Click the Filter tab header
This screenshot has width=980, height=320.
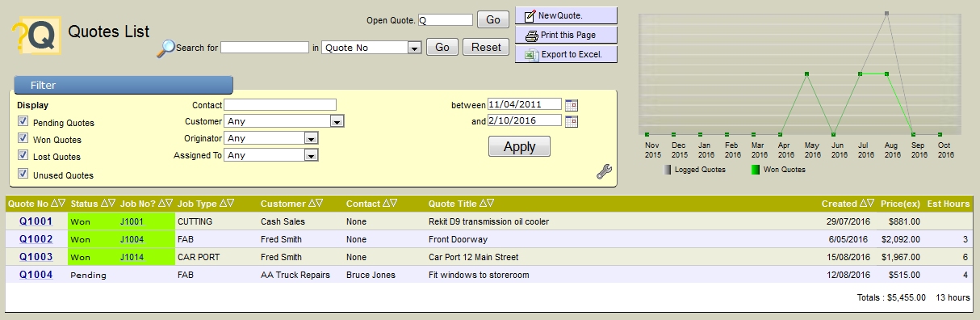pos(123,85)
